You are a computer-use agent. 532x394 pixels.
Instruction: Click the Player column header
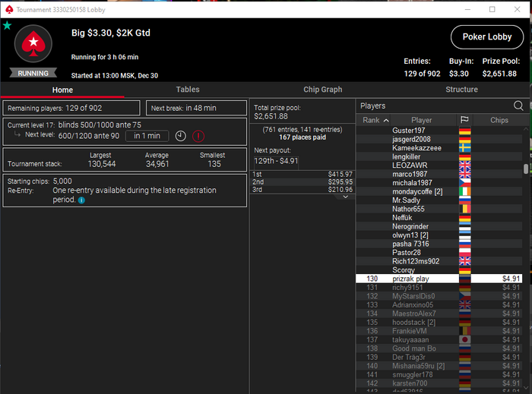click(421, 120)
